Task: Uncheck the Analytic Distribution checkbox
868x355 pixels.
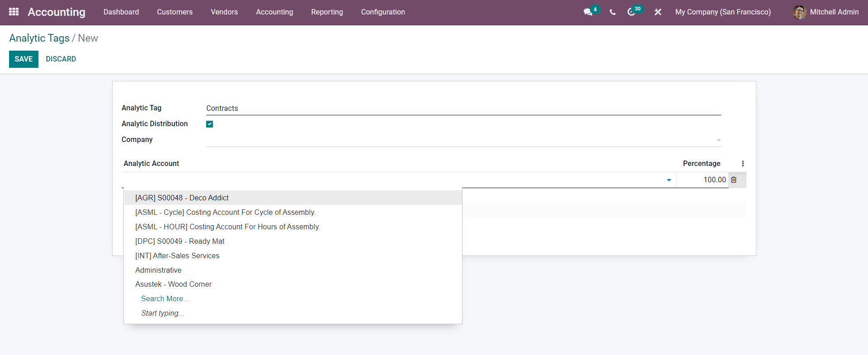Action: [210, 124]
